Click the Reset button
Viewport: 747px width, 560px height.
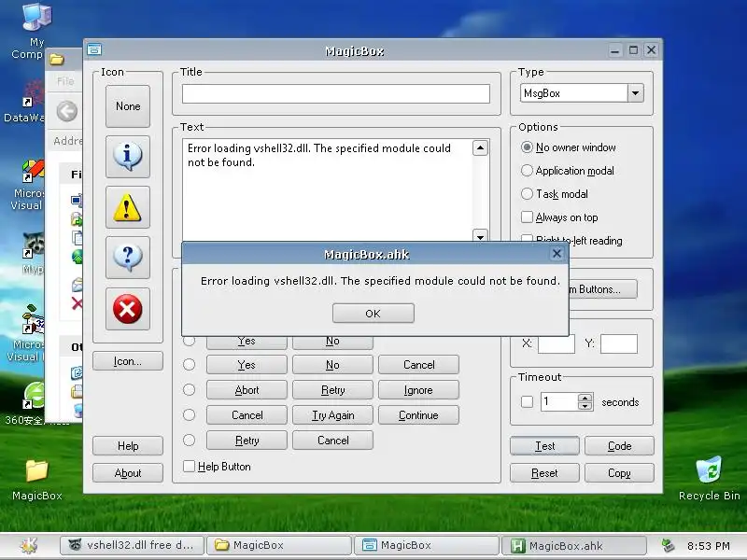(544, 473)
